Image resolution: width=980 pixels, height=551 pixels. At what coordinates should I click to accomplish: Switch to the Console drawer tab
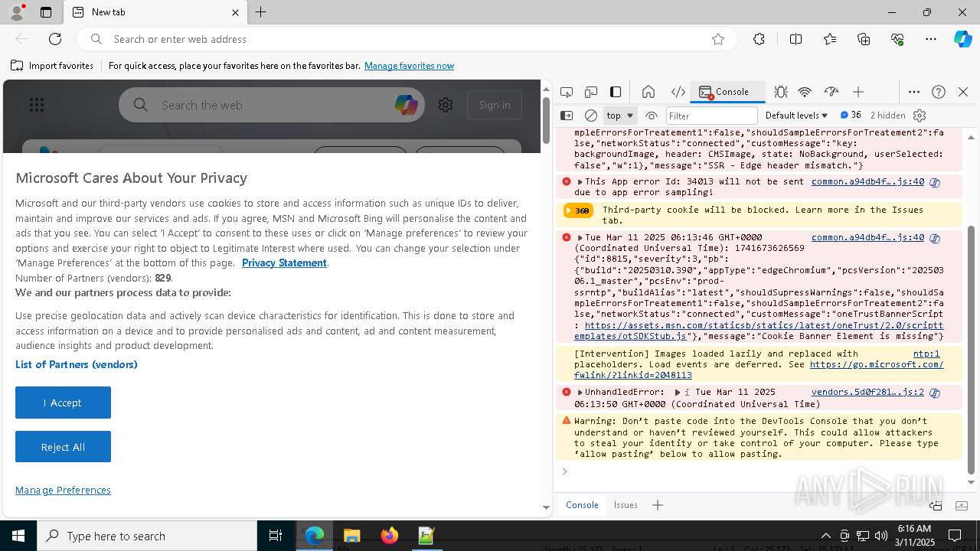coord(582,505)
